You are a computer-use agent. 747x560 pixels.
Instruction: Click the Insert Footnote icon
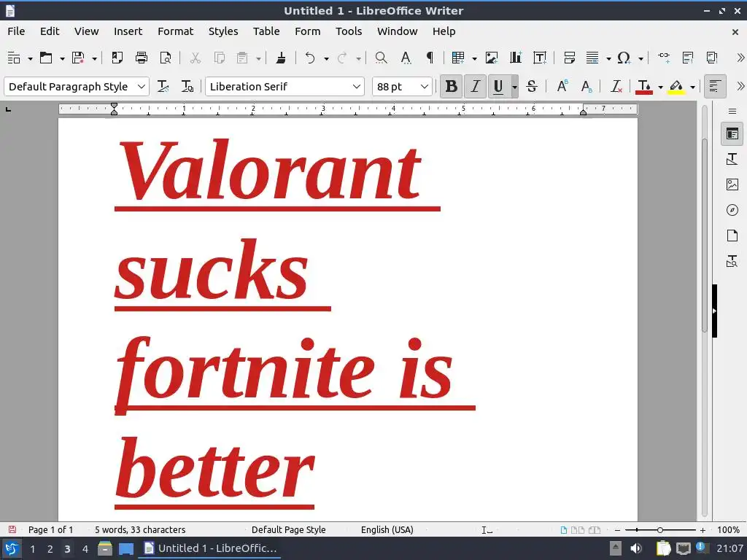pyautogui.click(x=687, y=58)
